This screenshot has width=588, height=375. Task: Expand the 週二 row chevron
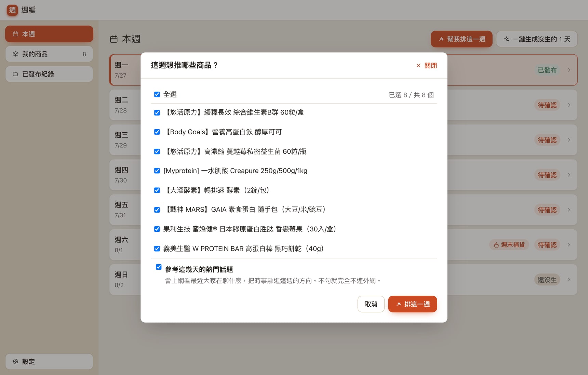(569, 105)
